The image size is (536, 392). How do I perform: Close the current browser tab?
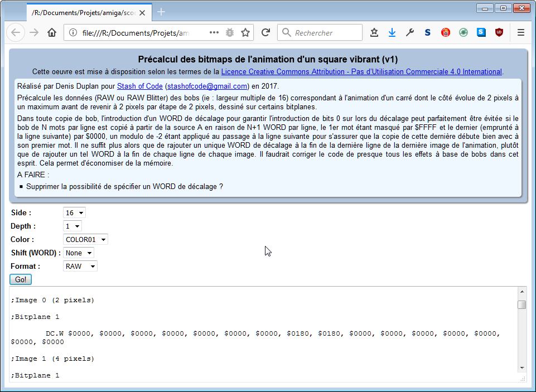point(143,13)
